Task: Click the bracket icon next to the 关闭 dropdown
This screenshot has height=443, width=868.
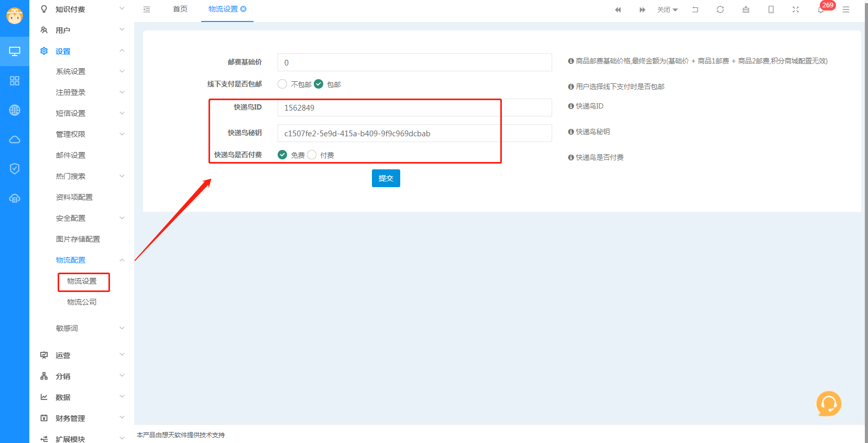Action: point(695,9)
